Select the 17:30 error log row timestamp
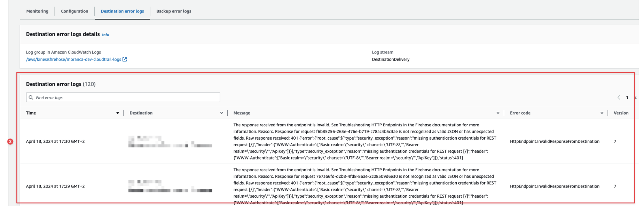The width and height of the screenshot is (644, 213). pos(55,142)
